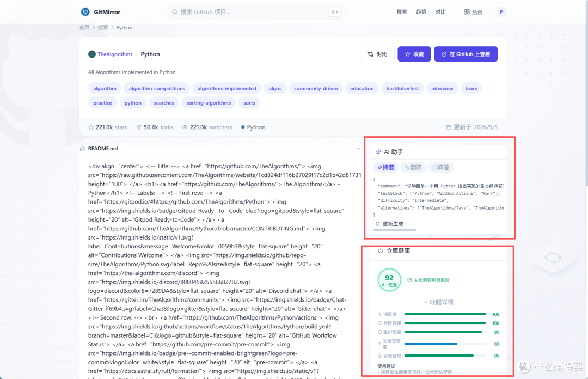Click 重新生成 regenerate button
This screenshot has height=379, width=588.
tap(389, 224)
